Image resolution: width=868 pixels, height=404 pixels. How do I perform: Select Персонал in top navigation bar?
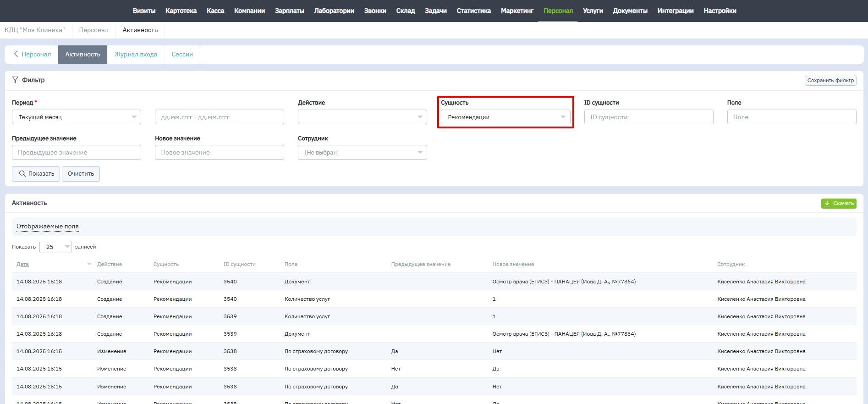[x=558, y=11]
